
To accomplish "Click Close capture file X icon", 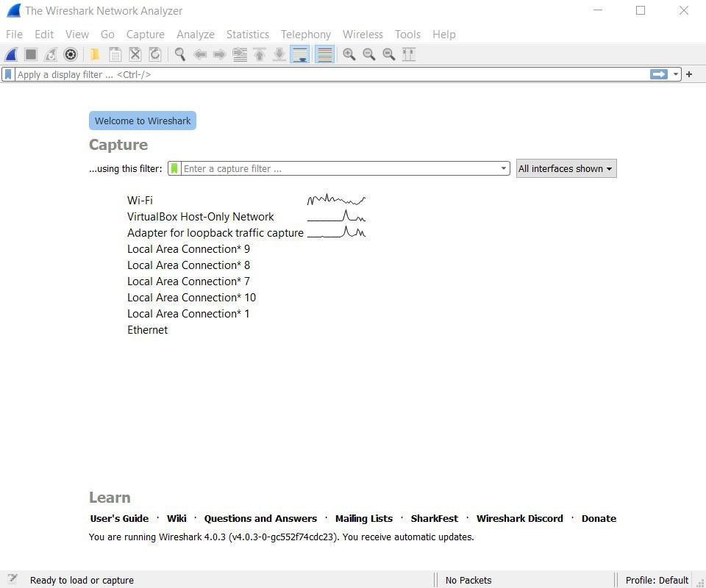I will [x=135, y=54].
